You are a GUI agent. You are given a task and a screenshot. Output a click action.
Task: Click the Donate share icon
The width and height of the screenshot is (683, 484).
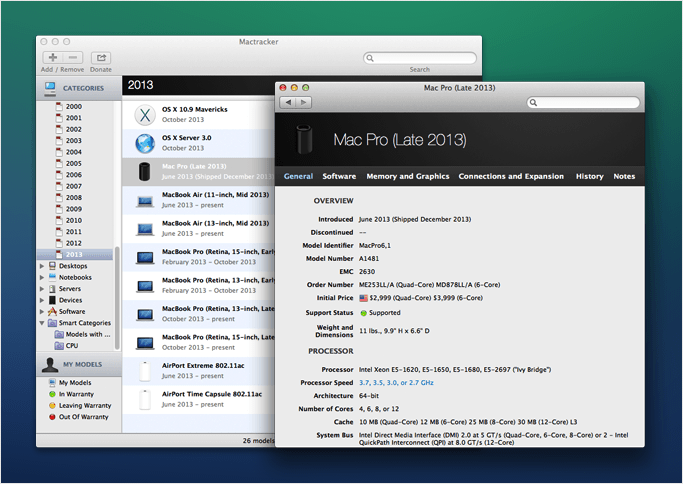pos(101,58)
